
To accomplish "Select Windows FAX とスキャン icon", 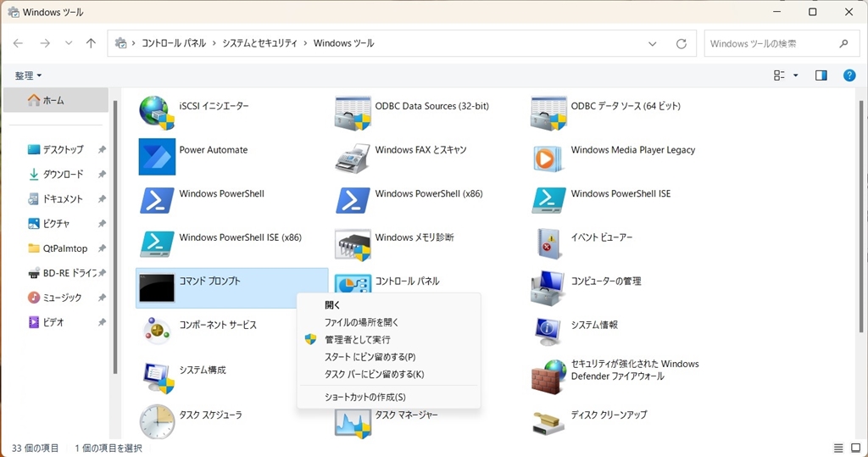I will 353,158.
